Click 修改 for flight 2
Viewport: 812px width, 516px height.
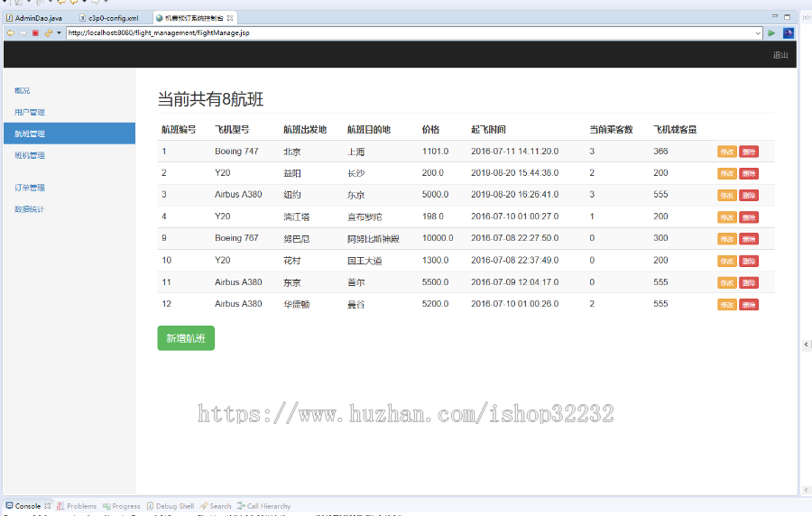727,174
